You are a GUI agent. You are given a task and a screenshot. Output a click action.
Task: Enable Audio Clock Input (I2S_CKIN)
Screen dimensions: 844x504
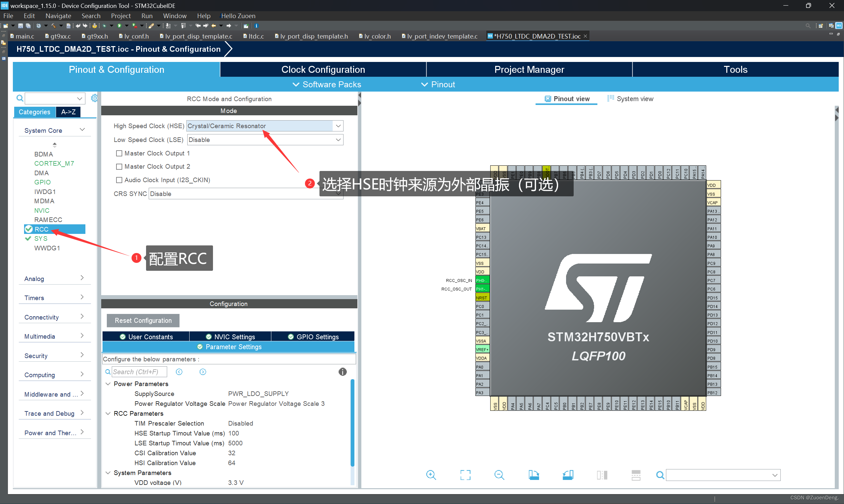coord(119,180)
